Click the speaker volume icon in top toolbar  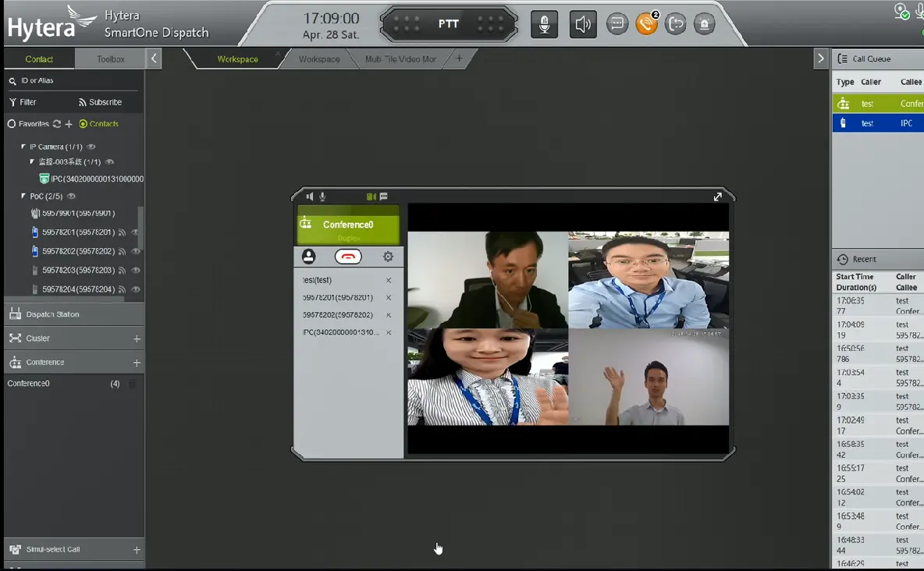[x=583, y=24]
